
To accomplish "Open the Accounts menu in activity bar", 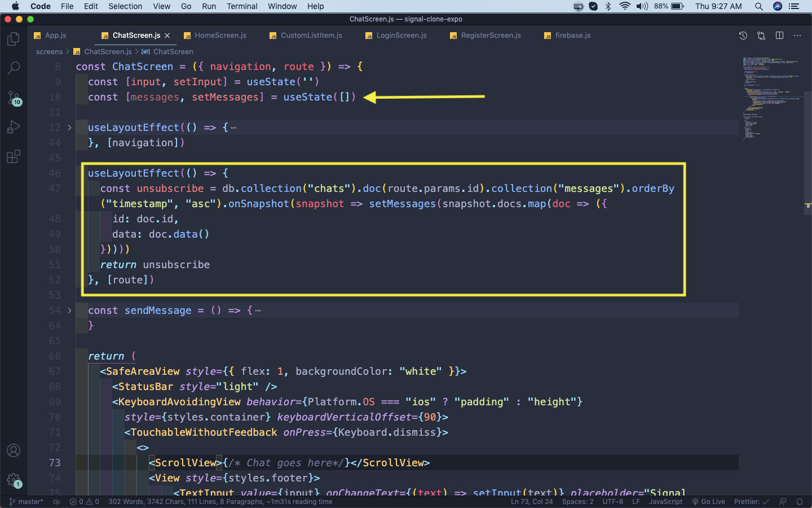I will click(13, 450).
